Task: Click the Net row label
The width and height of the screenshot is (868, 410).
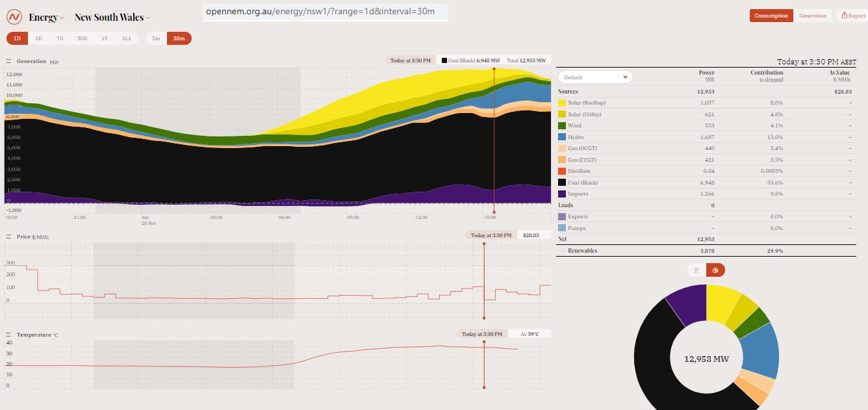Action: point(563,239)
